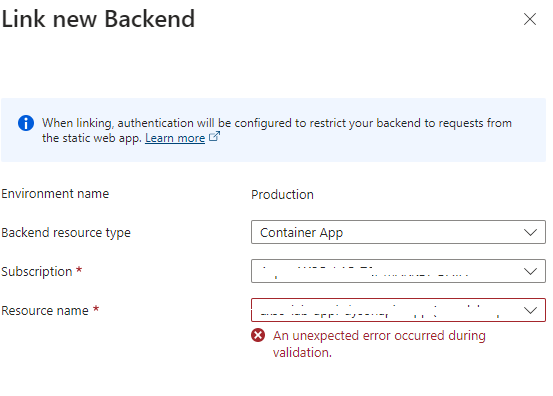Click the red error X icon

click(x=258, y=335)
